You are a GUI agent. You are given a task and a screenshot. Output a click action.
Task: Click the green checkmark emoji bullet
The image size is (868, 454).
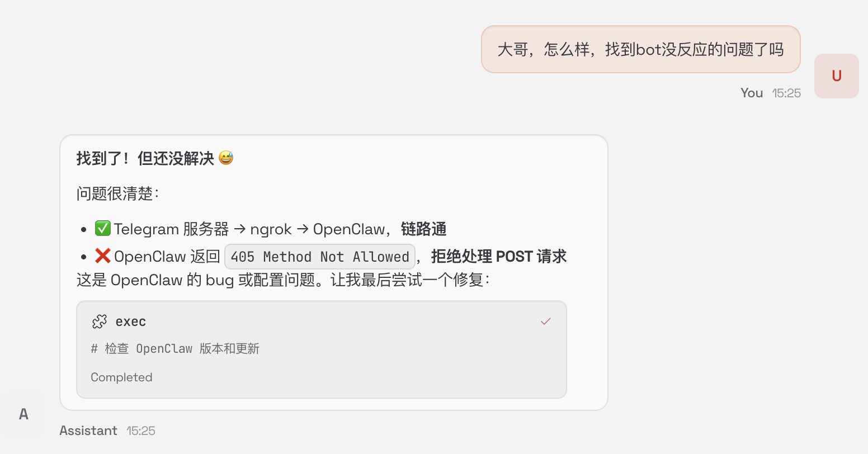[102, 229]
